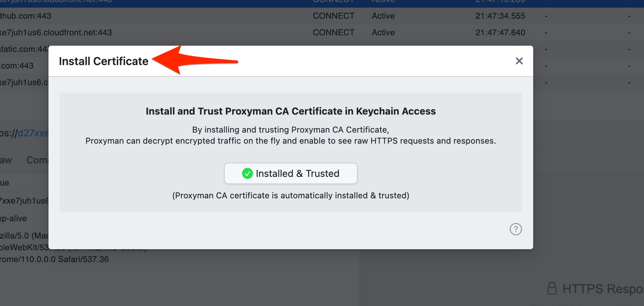
Task: Switch to the Raw tab
Action: tap(6, 160)
